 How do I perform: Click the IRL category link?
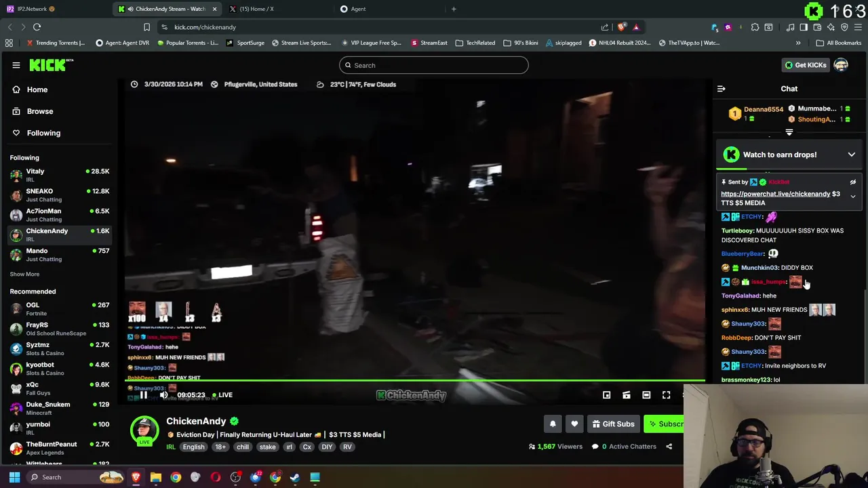(171, 447)
